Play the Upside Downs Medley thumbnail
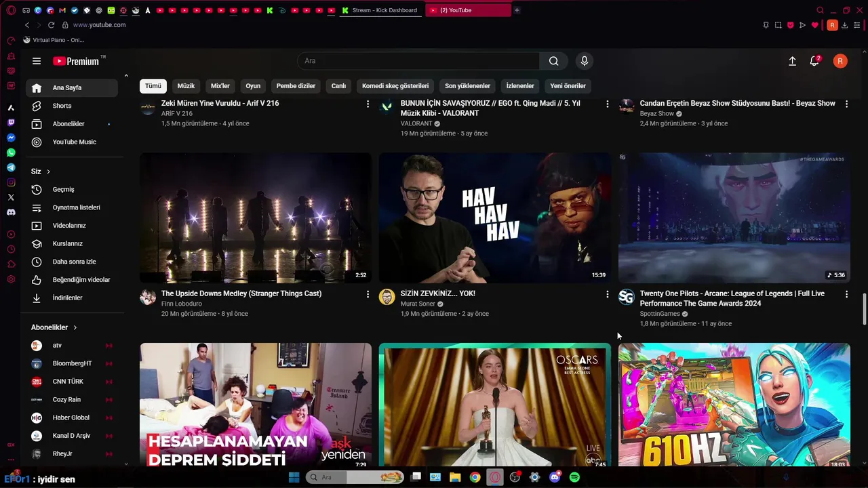Screen dimensions: 868x488 [256, 218]
